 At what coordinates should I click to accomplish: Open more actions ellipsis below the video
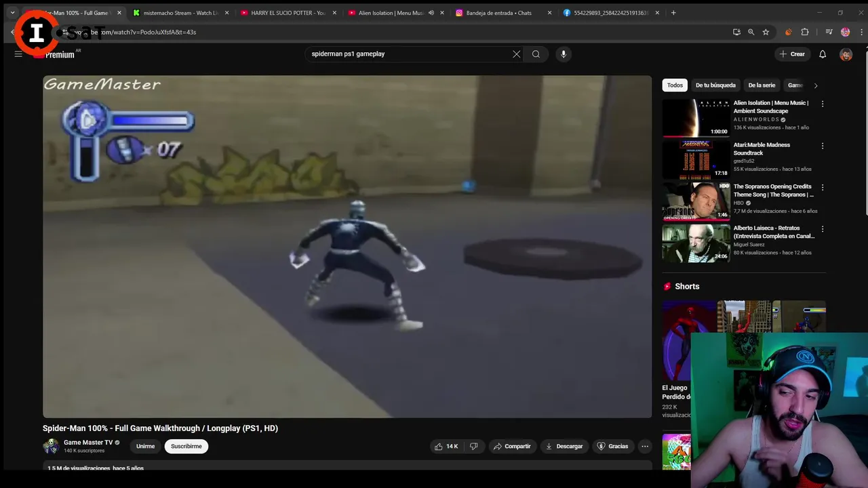645,447
